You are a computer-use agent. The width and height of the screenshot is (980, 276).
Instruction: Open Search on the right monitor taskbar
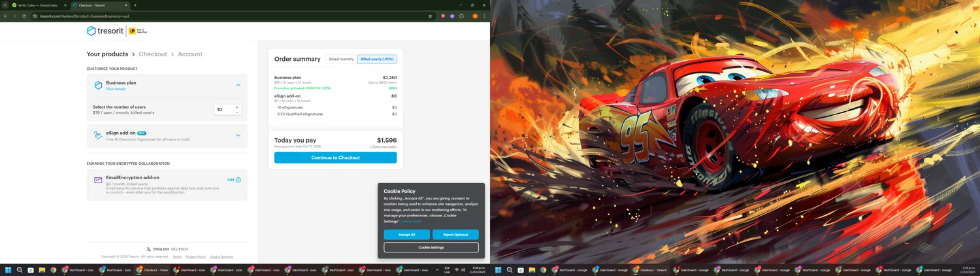510,269
